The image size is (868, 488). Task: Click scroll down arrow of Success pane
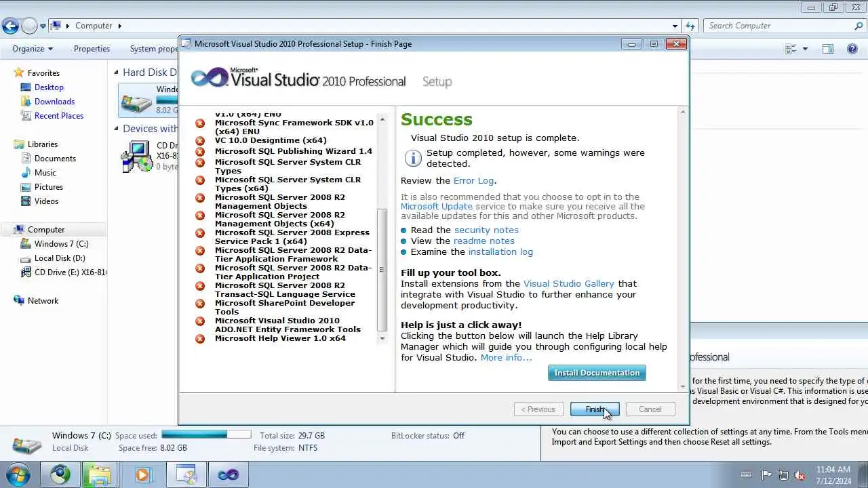pos(683,387)
